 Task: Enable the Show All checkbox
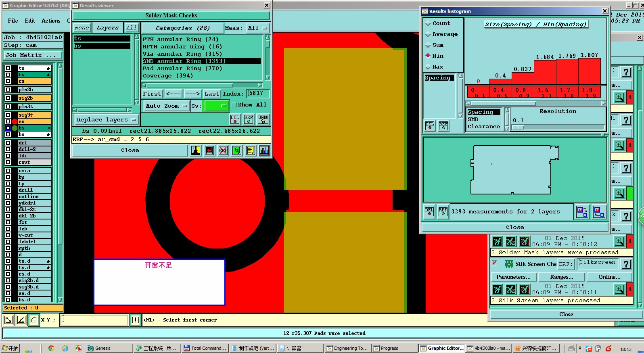coord(234,105)
